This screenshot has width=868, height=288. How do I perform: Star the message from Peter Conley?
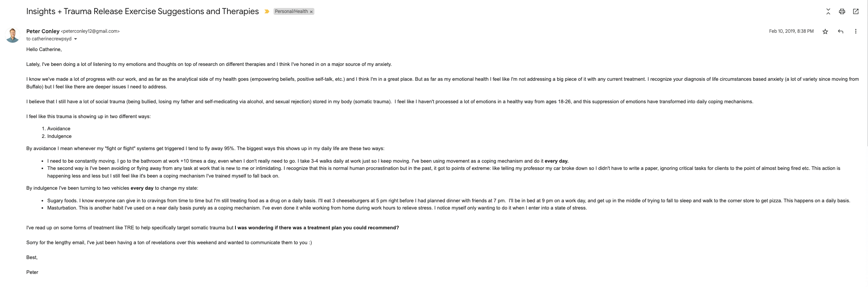point(825,31)
